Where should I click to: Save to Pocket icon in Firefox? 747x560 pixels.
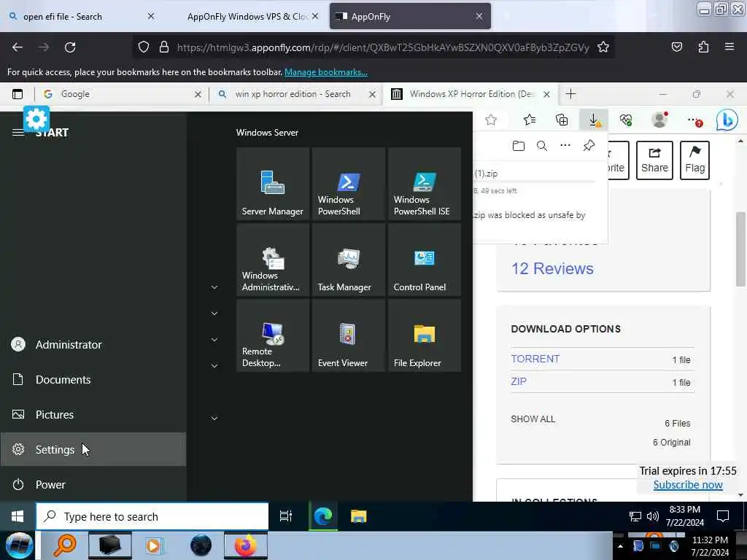point(677,47)
